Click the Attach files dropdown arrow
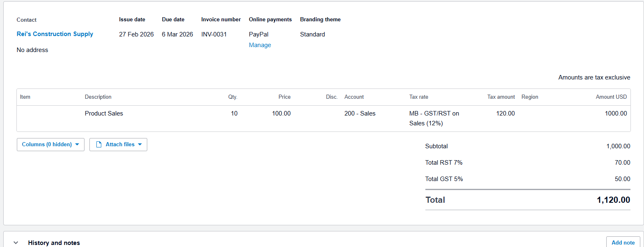Image resolution: width=644 pixels, height=247 pixels. [x=140, y=145]
